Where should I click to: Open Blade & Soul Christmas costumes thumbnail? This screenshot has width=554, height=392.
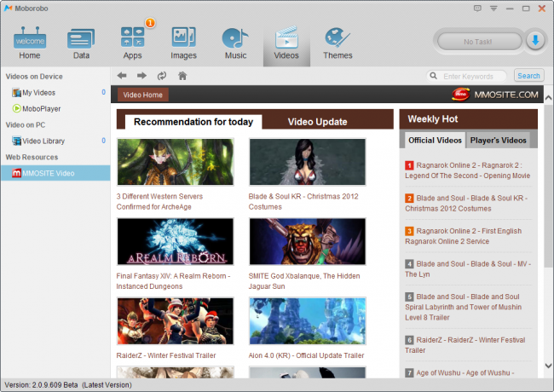tap(308, 162)
